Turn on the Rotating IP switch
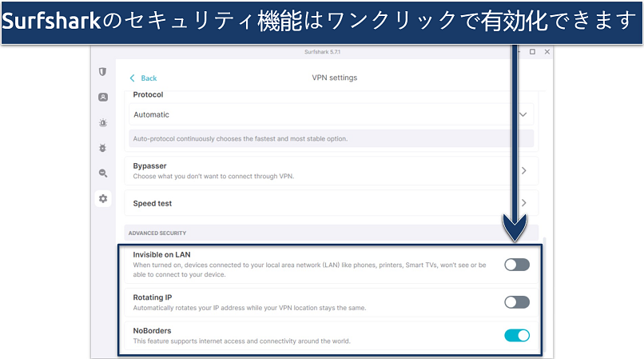The height and width of the screenshot is (359, 644). 516,302
